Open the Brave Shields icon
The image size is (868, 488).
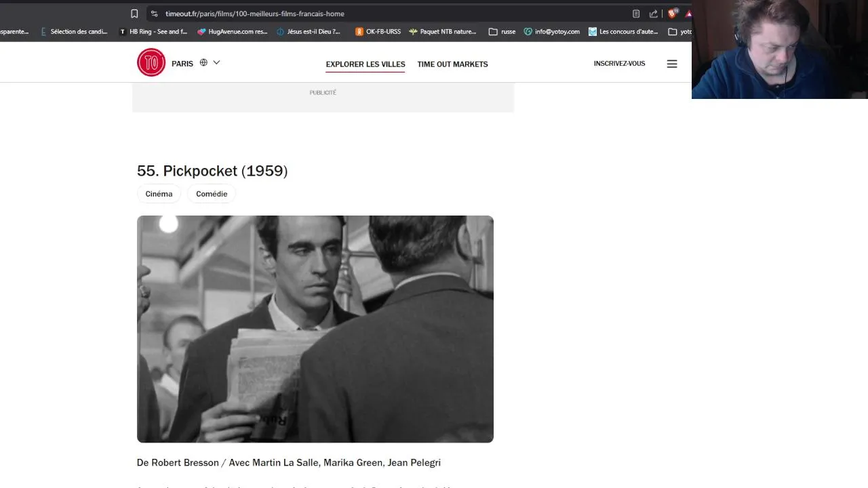pos(673,14)
